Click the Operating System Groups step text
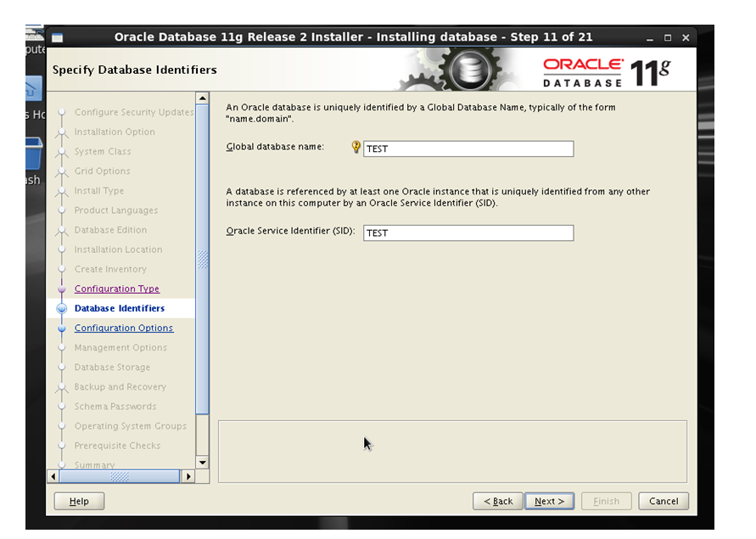 point(130,426)
